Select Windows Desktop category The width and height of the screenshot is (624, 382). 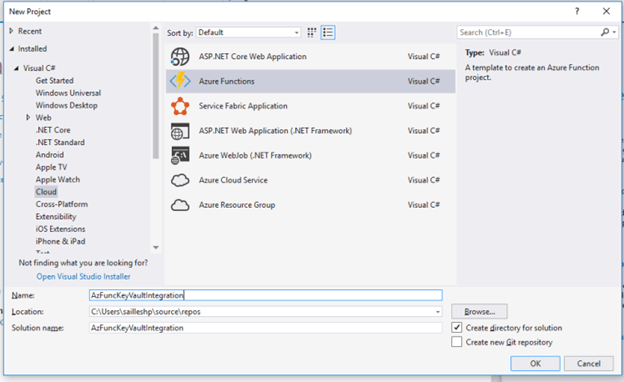tap(66, 105)
